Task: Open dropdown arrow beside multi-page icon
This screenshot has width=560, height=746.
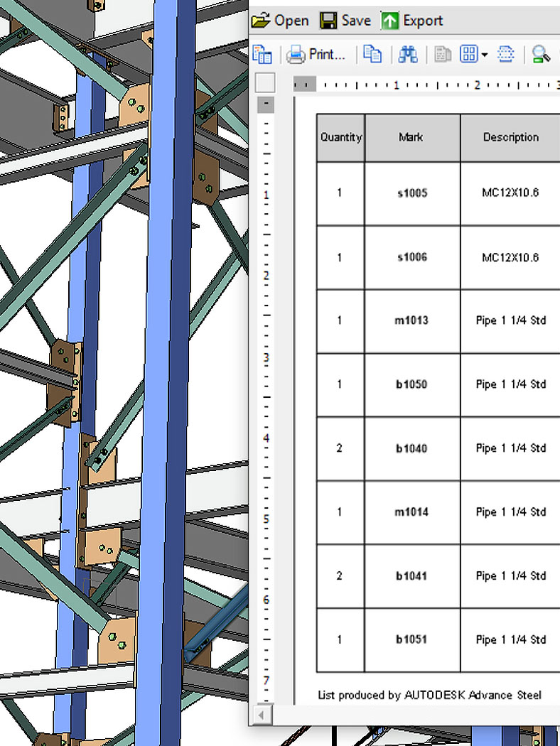Action: click(x=485, y=55)
